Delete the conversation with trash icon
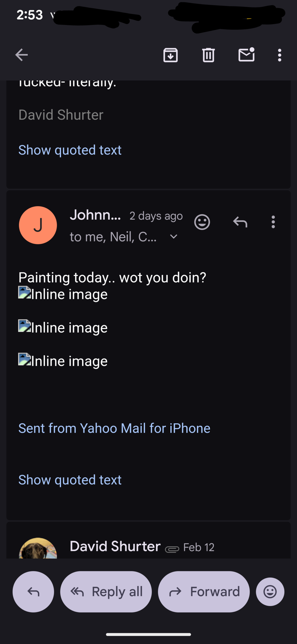This screenshot has height=644, width=297. (208, 55)
